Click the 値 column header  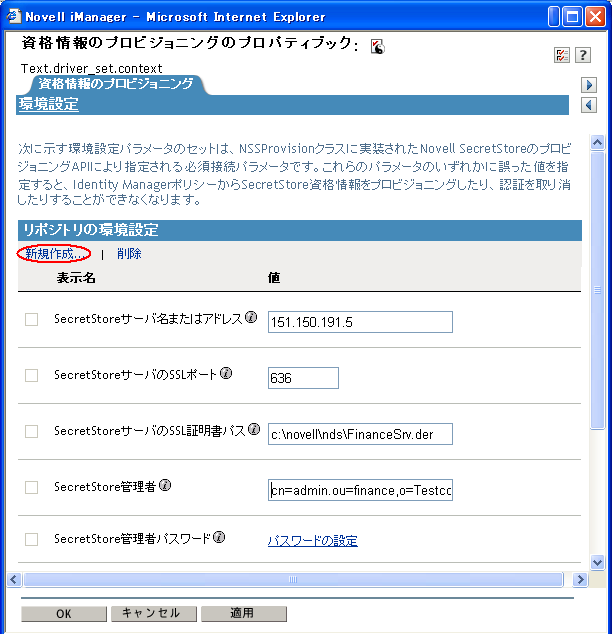coord(274,278)
